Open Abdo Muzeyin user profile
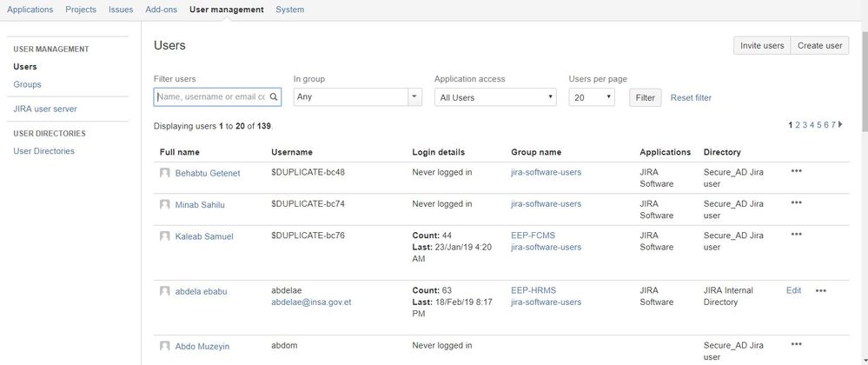 click(202, 346)
